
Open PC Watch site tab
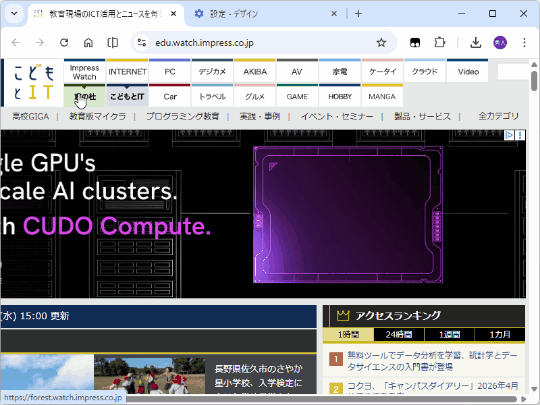(170, 72)
